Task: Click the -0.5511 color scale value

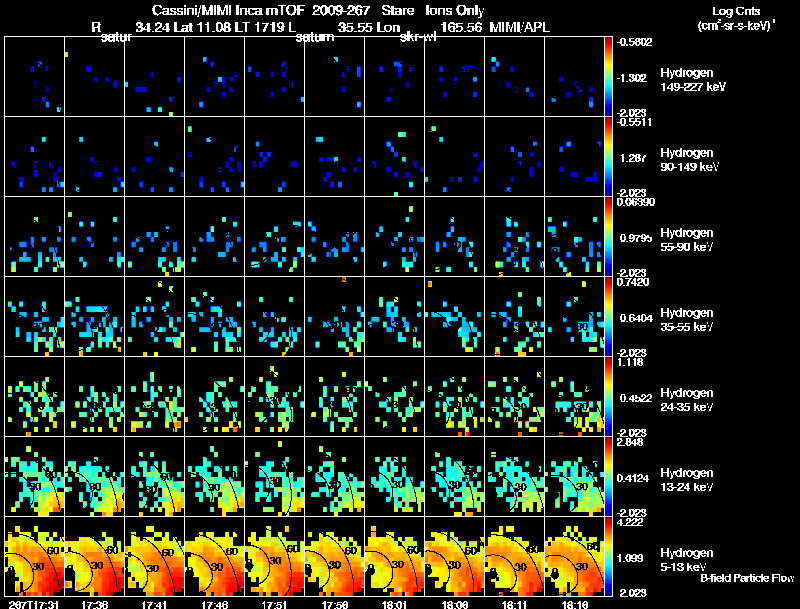Action: tap(634, 122)
